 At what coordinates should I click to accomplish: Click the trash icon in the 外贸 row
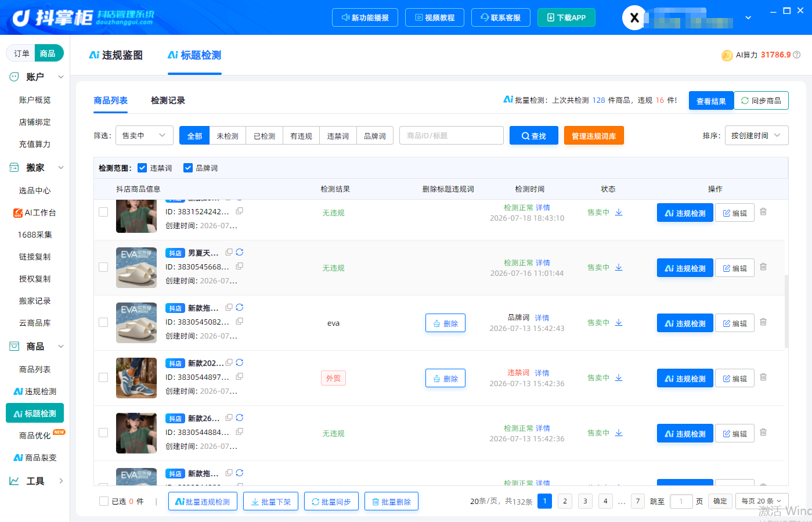click(763, 377)
